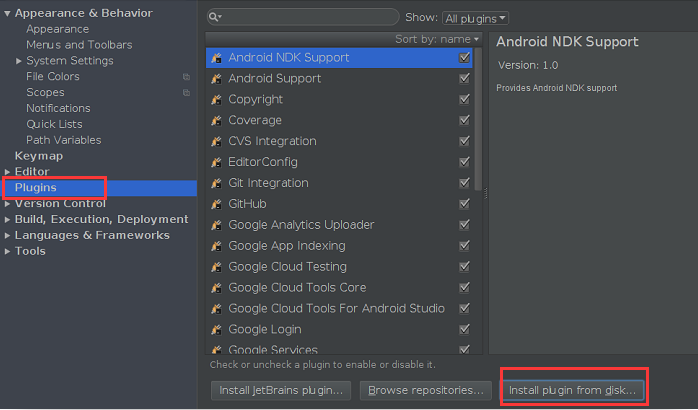
Task: Click the Install JetBrains plugin button
Action: 281,390
